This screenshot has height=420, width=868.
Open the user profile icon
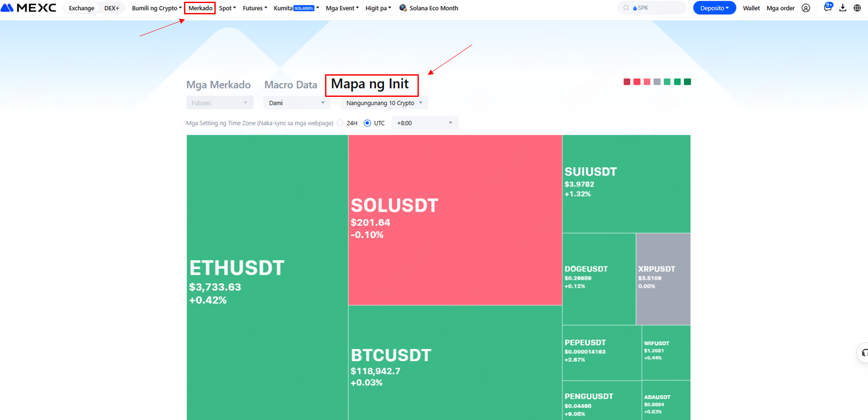point(806,8)
